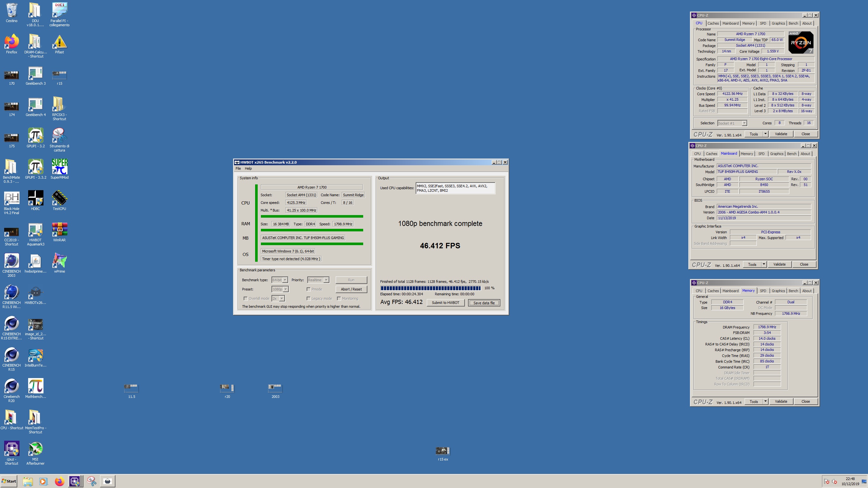This screenshot has height=488, width=868.
Task: Open Strumento di cattura shortcut
Action: 59,140
